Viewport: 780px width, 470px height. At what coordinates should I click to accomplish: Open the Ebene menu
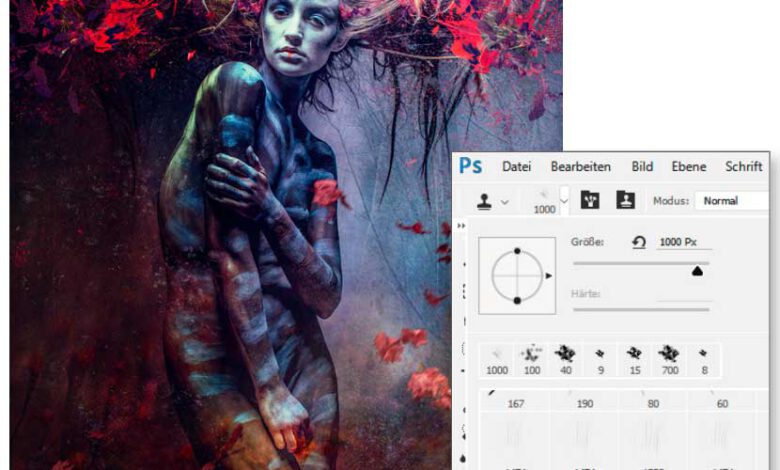(x=689, y=167)
